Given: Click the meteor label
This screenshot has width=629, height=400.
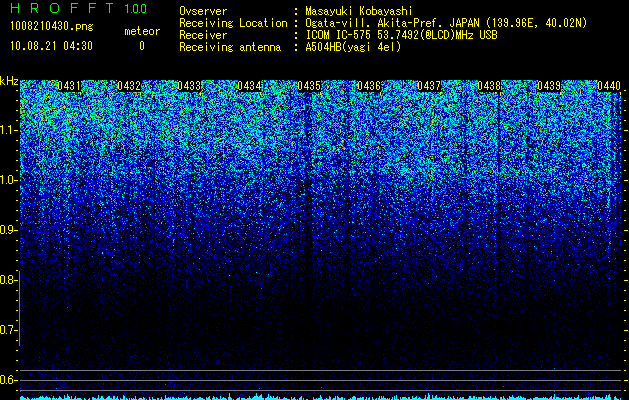Looking at the screenshot, I should pos(142,31).
